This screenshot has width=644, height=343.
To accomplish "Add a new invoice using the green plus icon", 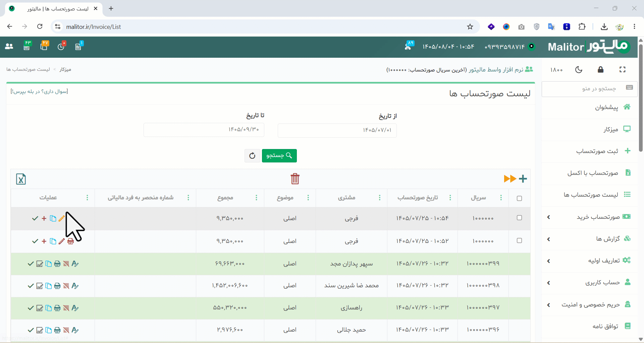I will point(523,179).
